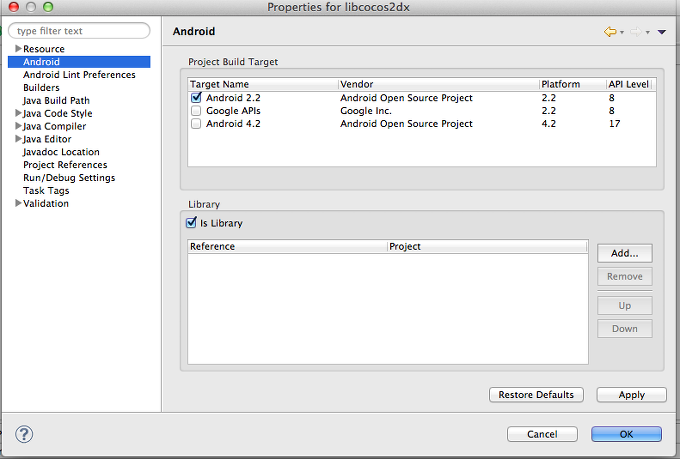Select the Validation label
Image resolution: width=680 pixels, height=459 pixels.
[46, 203]
